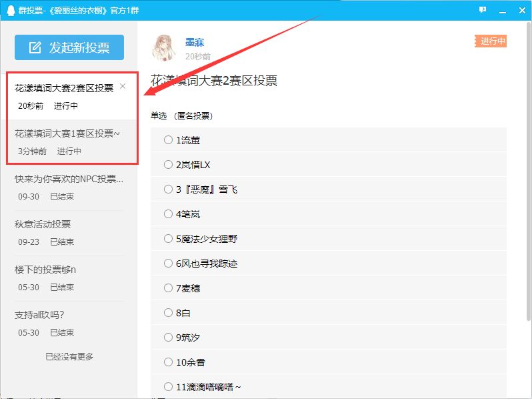Open poll 花漾填词大赛1赛区投票~

tap(69, 142)
